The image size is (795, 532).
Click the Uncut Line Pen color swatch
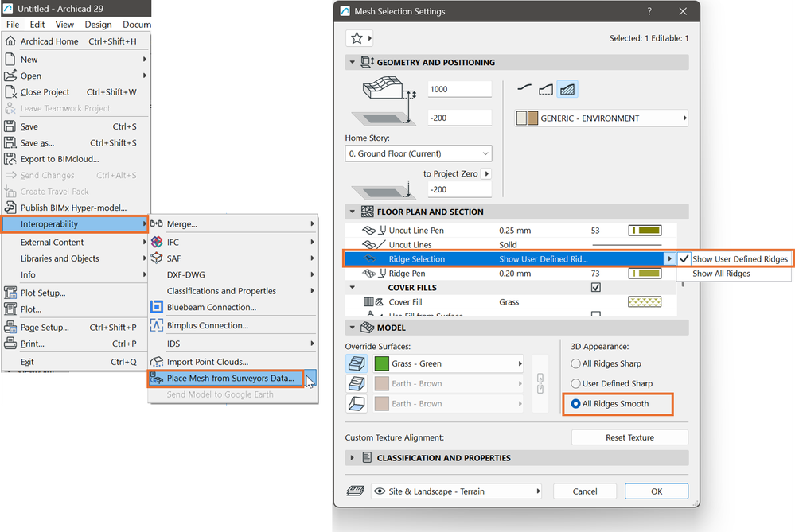(645, 231)
